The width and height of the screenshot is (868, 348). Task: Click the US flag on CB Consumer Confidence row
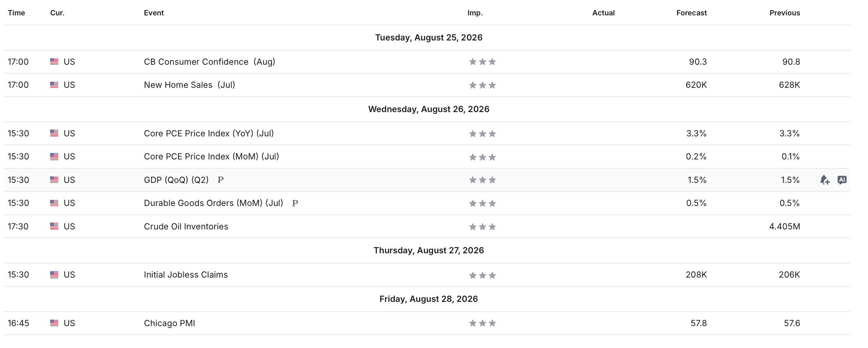[54, 62]
